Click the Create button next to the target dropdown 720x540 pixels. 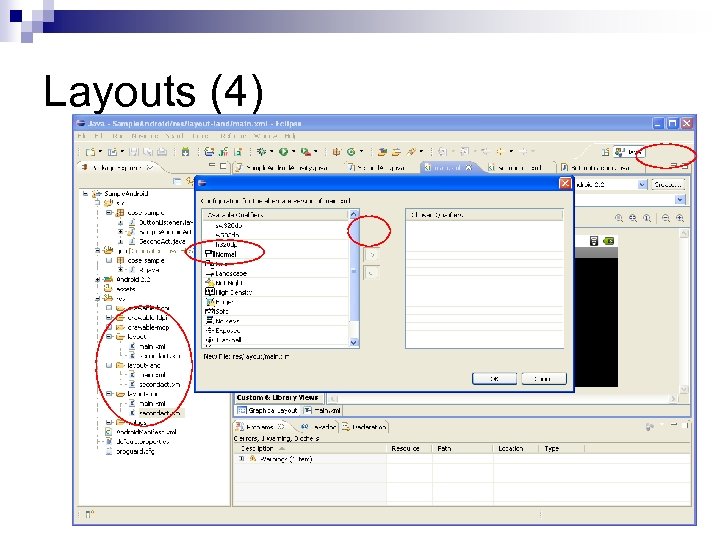point(668,185)
